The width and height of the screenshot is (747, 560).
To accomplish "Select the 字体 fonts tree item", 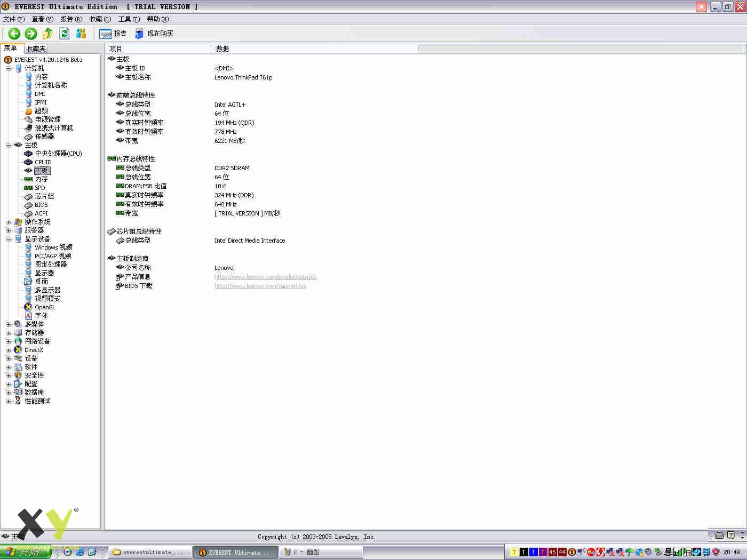I will [x=41, y=316].
